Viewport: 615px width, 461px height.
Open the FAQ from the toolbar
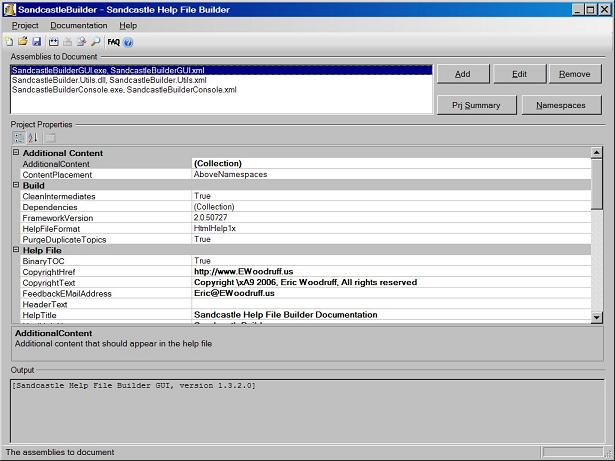point(113,42)
